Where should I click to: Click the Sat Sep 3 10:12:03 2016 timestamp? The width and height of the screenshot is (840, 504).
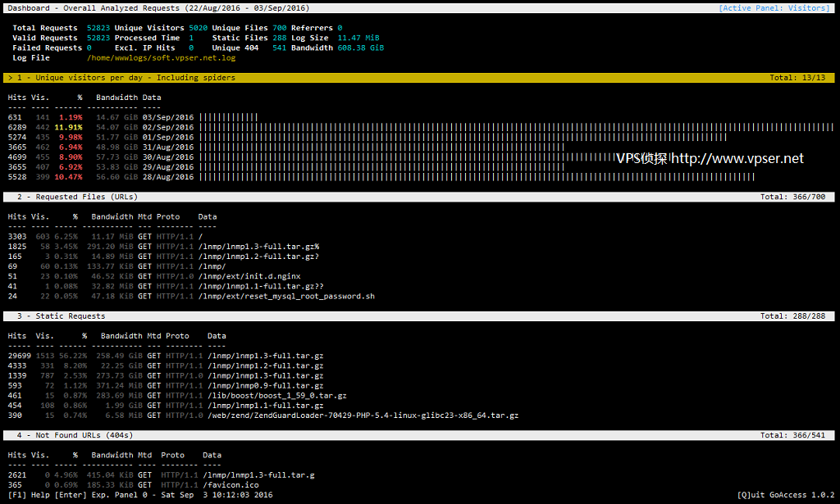(x=217, y=495)
